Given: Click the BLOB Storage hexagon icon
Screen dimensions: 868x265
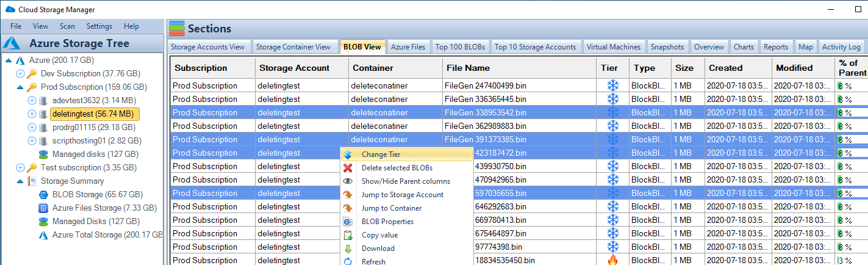Looking at the screenshot, I should click(x=43, y=195).
